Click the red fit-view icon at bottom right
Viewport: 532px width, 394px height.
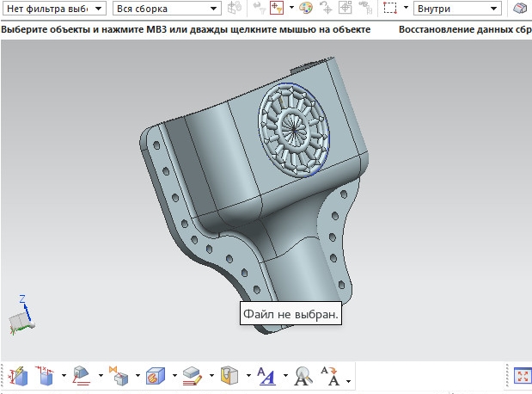[x=521, y=376]
